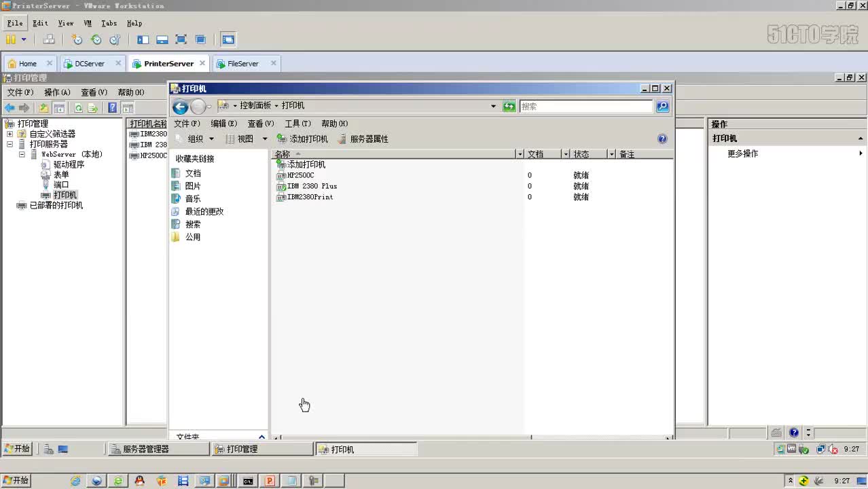868x489 pixels.
Task: Select the HP2500C printer in list
Action: pos(300,175)
